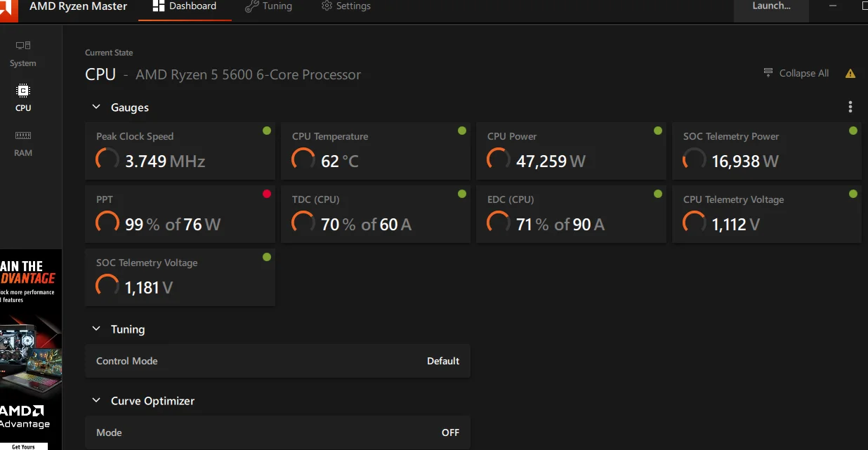Click green status dot on SOC Telemetry Voltage
Image resolution: width=868 pixels, height=450 pixels.
click(267, 257)
